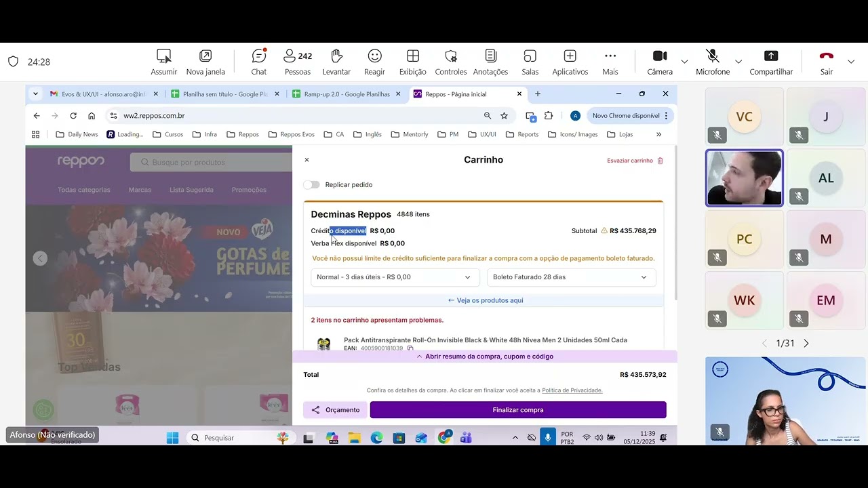Expand the options arrow next to Sair
The width and height of the screenshot is (868, 488).
pyautogui.click(x=851, y=62)
